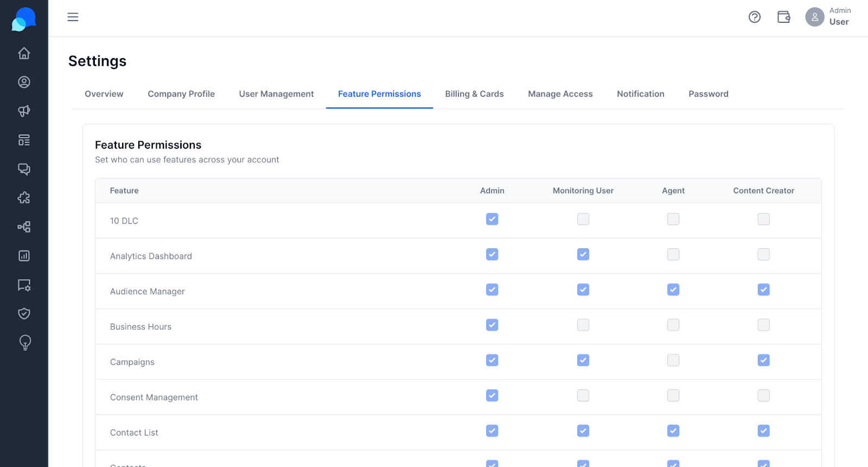Open the chat conversations sidebar icon
This screenshot has width=868, height=467.
[24, 169]
